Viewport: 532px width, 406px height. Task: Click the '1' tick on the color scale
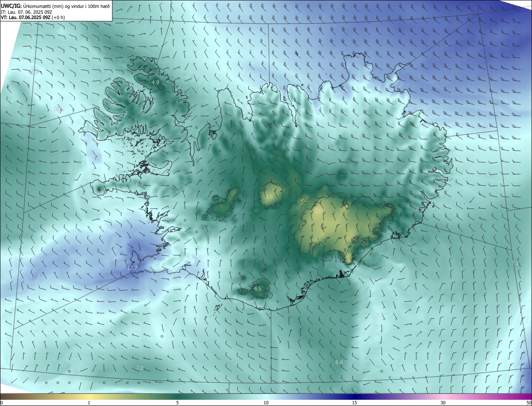(89, 403)
